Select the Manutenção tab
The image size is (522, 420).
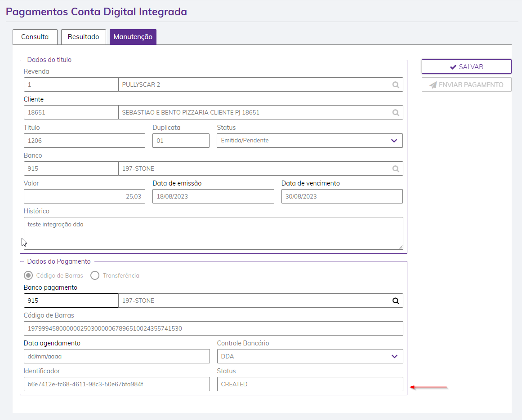[x=133, y=37]
